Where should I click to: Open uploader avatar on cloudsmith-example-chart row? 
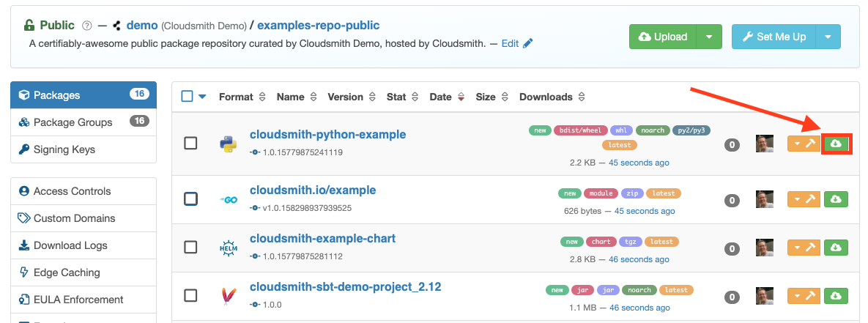click(765, 248)
